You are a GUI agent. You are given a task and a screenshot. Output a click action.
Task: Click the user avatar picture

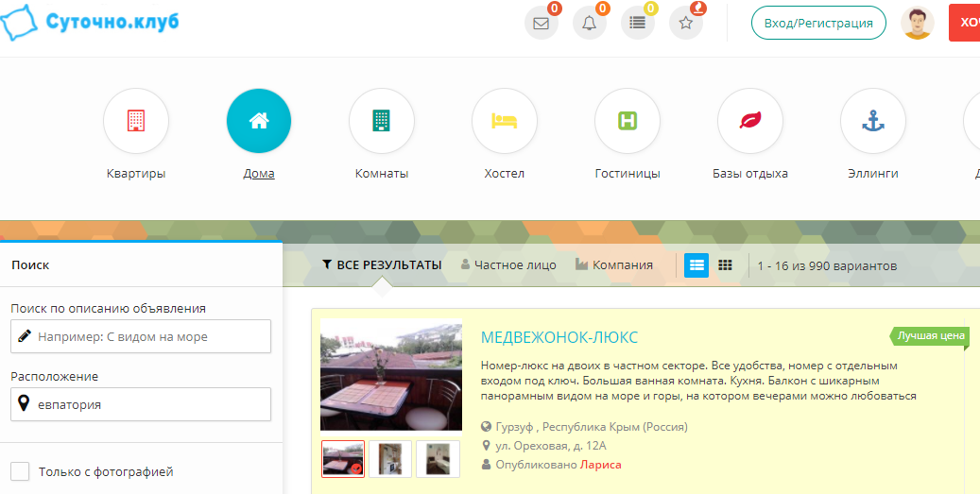[x=917, y=23]
